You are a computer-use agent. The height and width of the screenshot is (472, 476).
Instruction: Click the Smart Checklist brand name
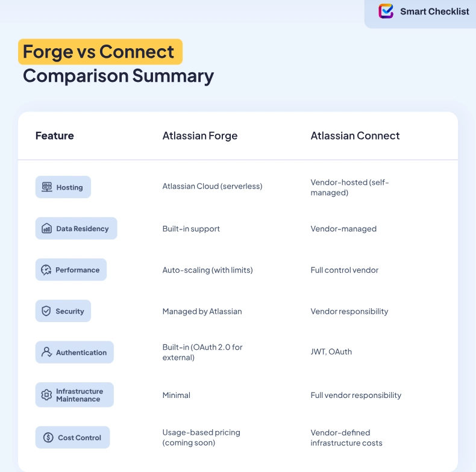[434, 11]
